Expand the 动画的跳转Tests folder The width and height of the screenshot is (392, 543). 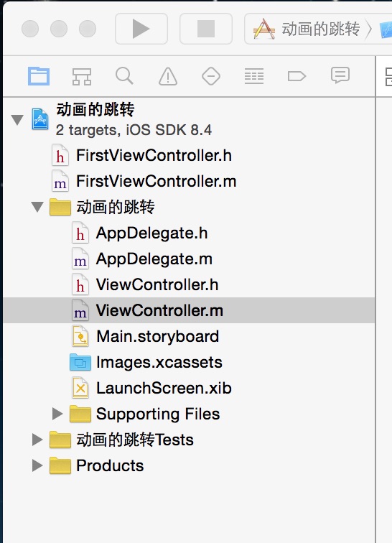(37, 440)
